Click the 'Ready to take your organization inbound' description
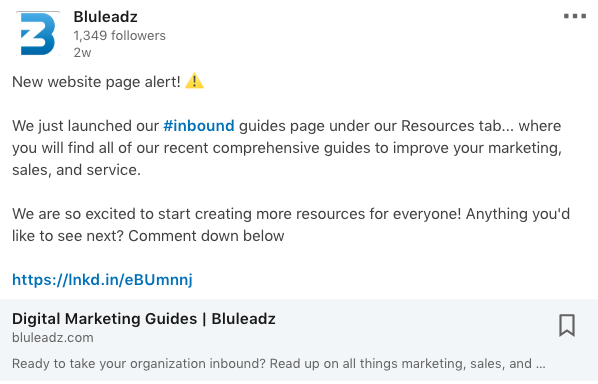The image size is (598, 384). (278, 364)
